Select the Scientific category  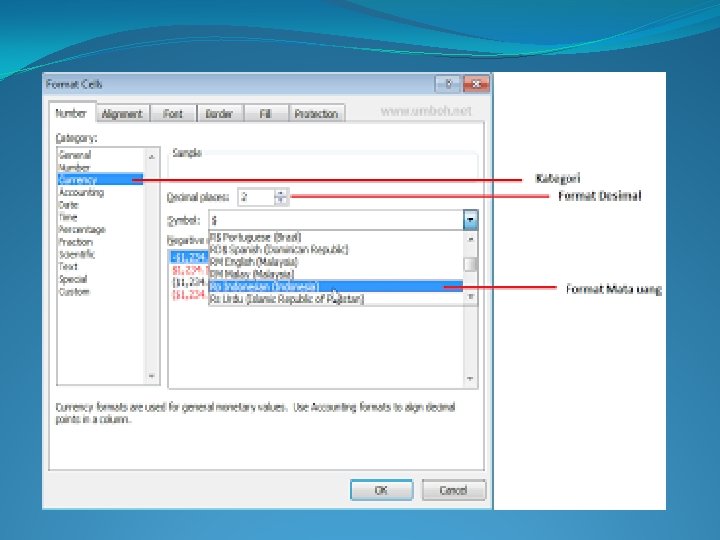pyautogui.click(x=101, y=254)
